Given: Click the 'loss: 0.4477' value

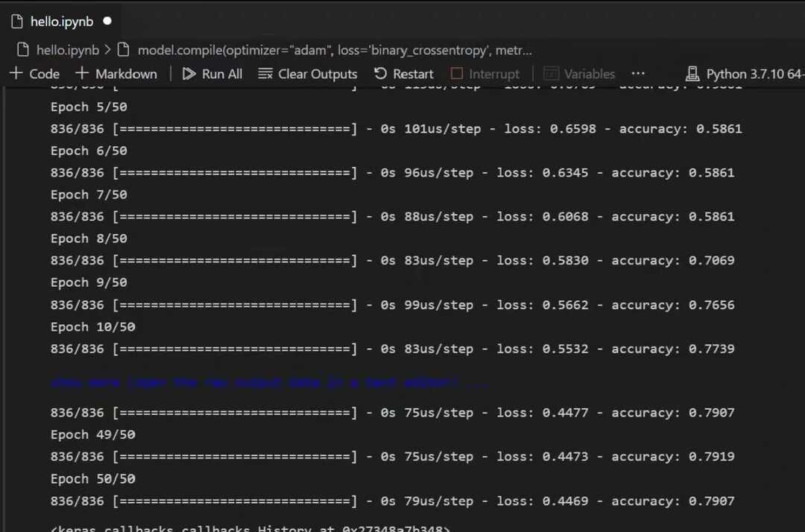Looking at the screenshot, I should click(x=542, y=413).
